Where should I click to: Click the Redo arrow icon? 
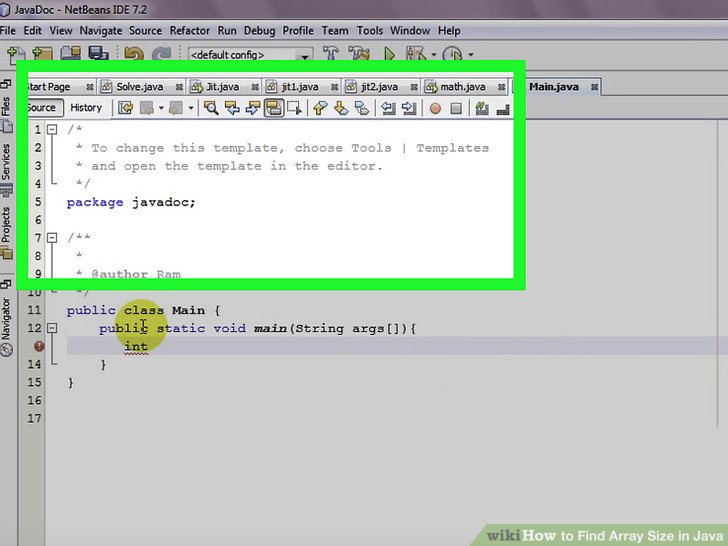pos(161,54)
